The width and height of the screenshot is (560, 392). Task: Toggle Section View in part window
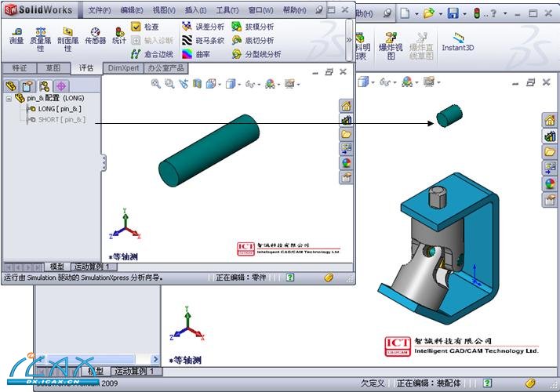click(197, 84)
